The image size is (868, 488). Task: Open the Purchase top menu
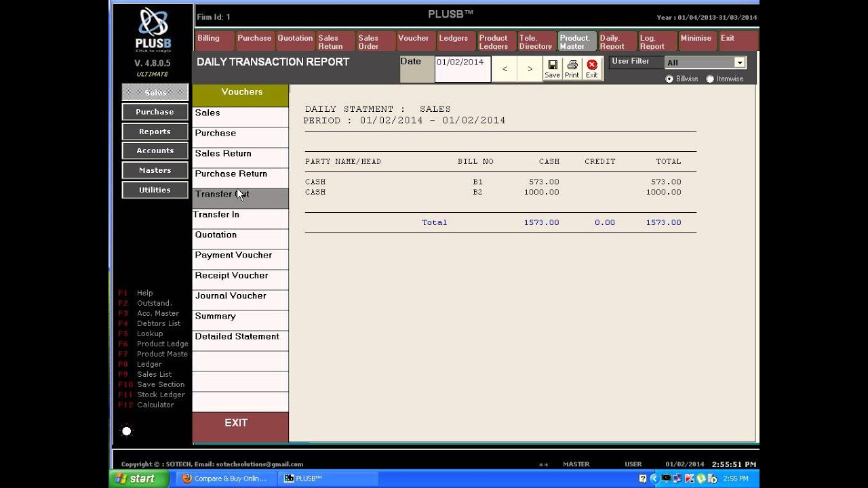[x=254, y=41]
